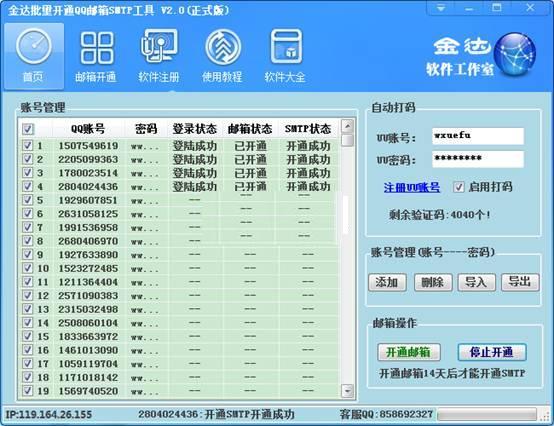This screenshot has height=426, width=554.
Task: Click the 停止开通 button
Action: [492, 352]
